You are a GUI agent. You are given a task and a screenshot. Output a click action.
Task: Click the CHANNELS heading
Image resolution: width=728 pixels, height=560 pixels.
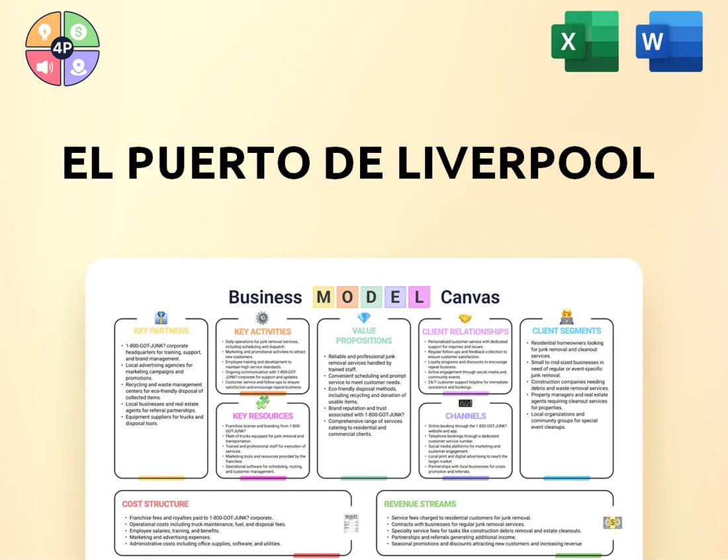[x=466, y=416]
